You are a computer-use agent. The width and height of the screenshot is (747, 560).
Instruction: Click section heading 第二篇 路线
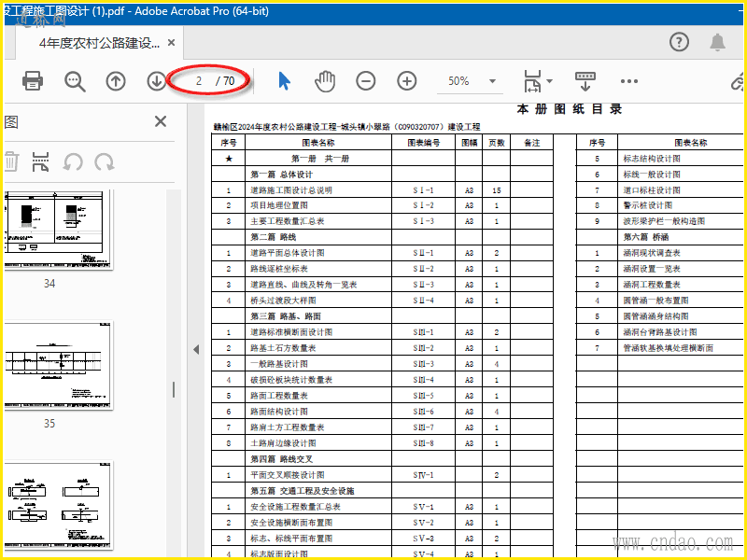[274, 237]
